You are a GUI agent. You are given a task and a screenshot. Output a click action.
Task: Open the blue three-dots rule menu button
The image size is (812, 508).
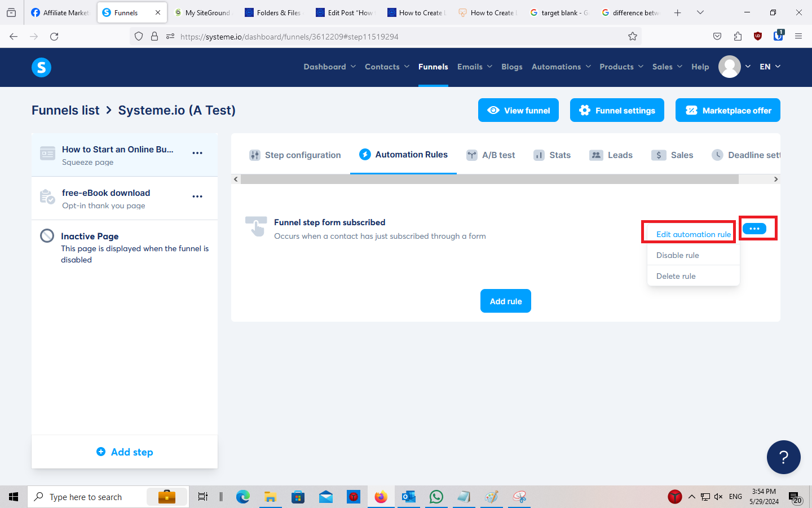[x=754, y=229]
